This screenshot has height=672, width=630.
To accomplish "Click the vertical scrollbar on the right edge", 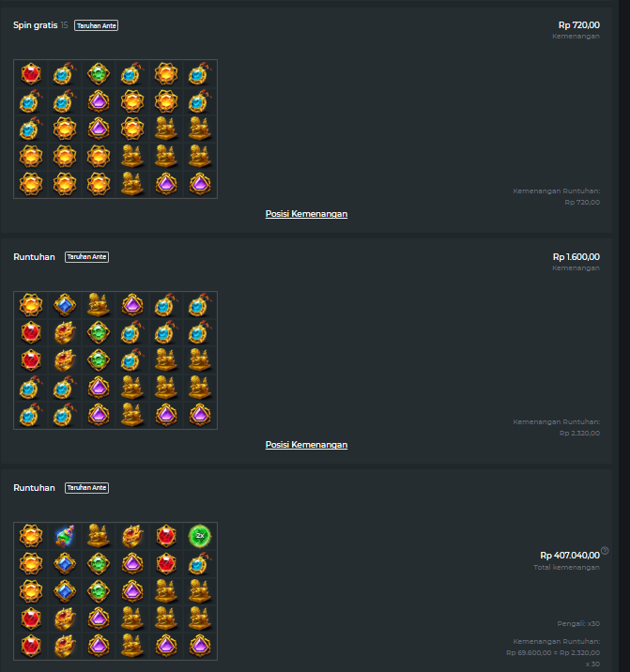I will pos(624,336).
